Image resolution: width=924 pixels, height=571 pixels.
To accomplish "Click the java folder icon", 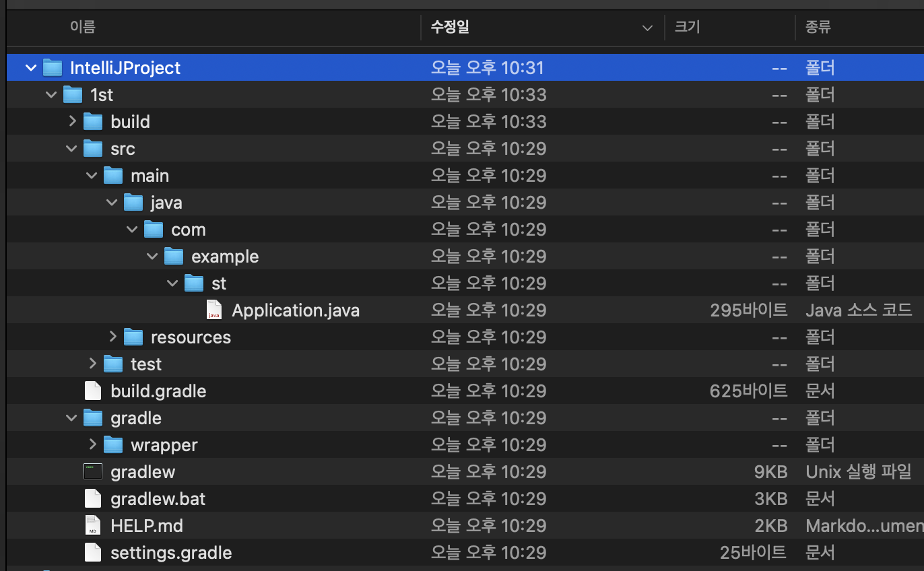I will (133, 203).
